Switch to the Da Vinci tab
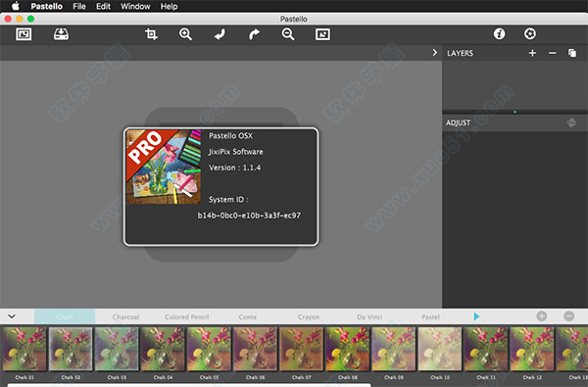 [x=369, y=316]
